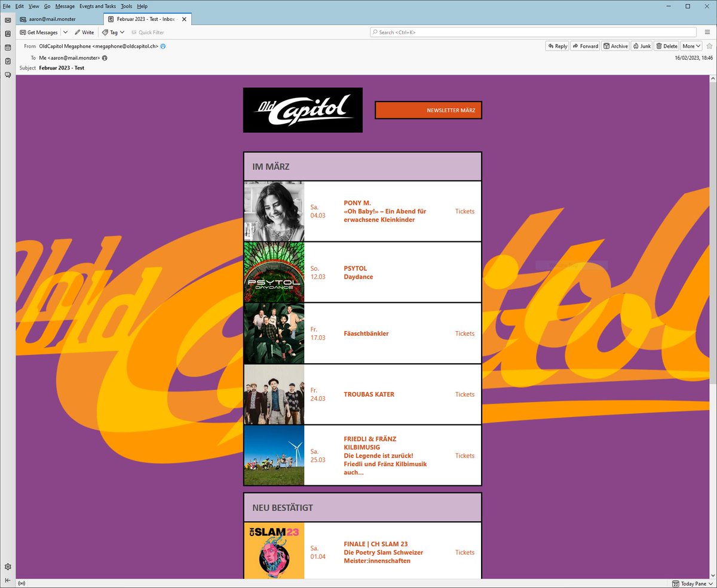
Task: Toggle the Quick Filter bar
Action: pyautogui.click(x=148, y=32)
